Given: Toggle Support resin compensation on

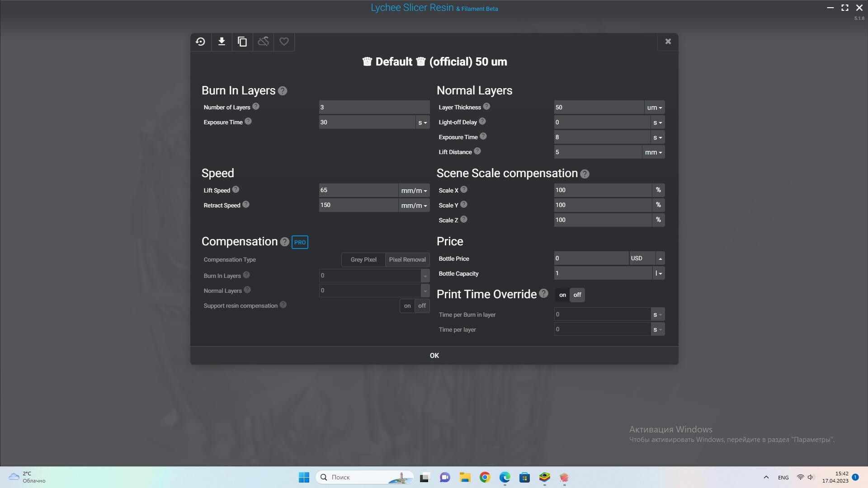Looking at the screenshot, I should pos(407,306).
